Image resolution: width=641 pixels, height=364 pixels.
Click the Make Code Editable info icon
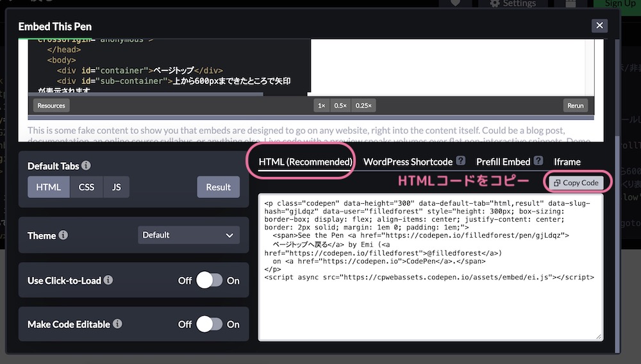[x=117, y=324]
